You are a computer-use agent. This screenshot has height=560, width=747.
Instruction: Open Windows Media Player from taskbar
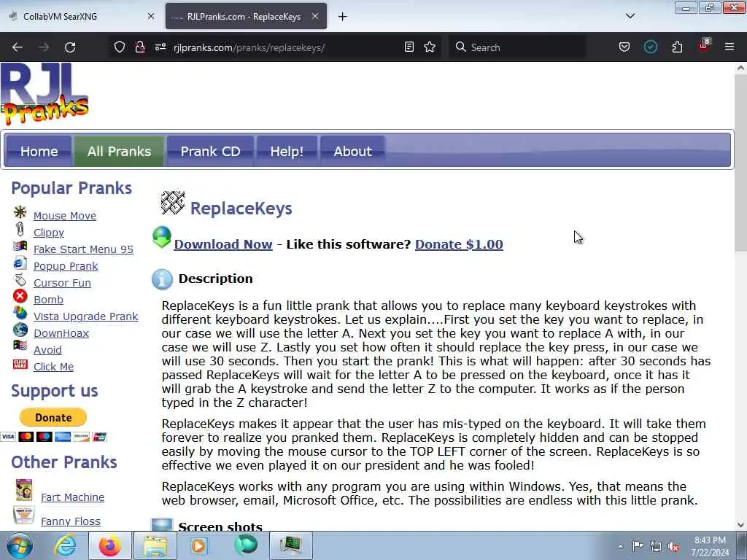tap(199, 545)
